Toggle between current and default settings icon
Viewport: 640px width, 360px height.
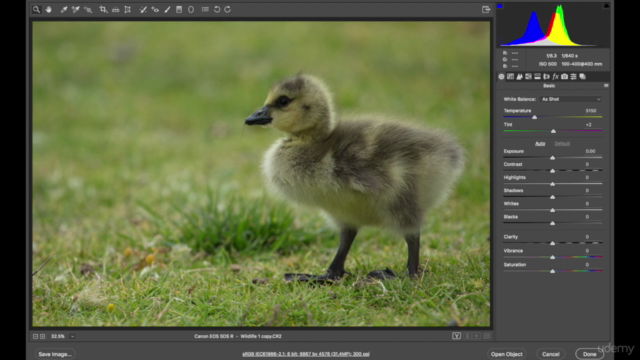(x=487, y=336)
